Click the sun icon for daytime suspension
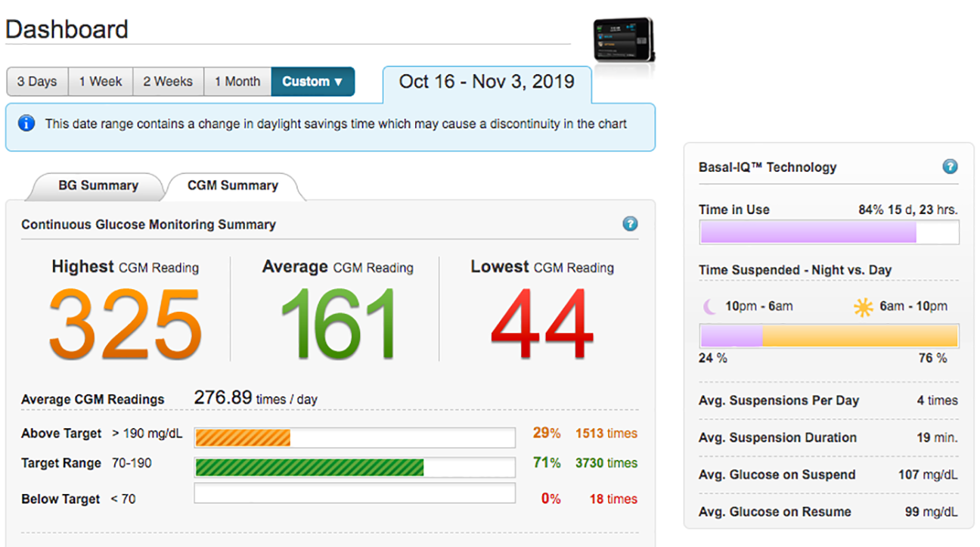The height and width of the screenshot is (547, 980). coord(863,306)
